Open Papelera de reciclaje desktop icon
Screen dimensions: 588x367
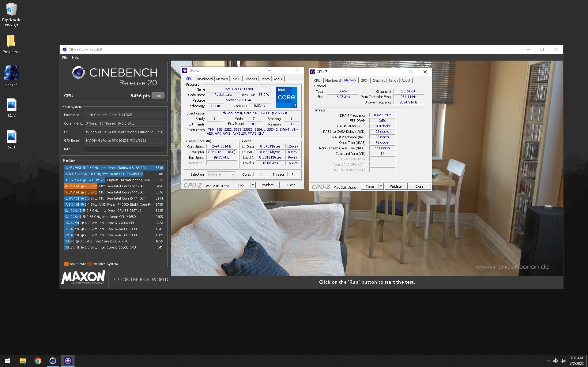(x=11, y=14)
